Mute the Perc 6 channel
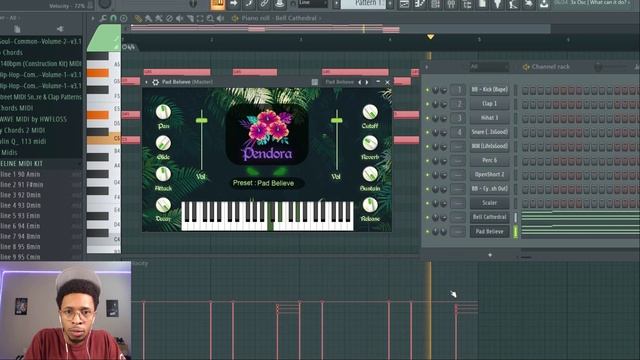This screenshot has height=360, width=640. (427, 161)
